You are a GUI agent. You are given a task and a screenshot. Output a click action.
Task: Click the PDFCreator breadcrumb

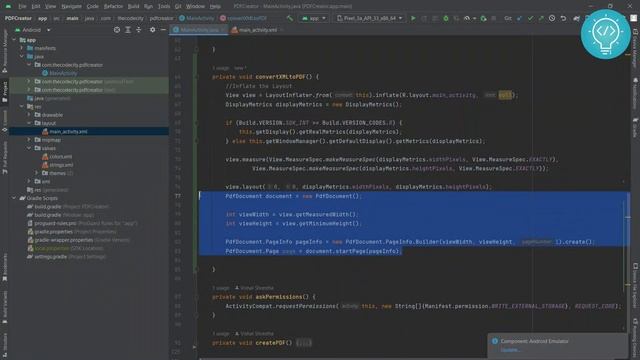click(x=18, y=18)
